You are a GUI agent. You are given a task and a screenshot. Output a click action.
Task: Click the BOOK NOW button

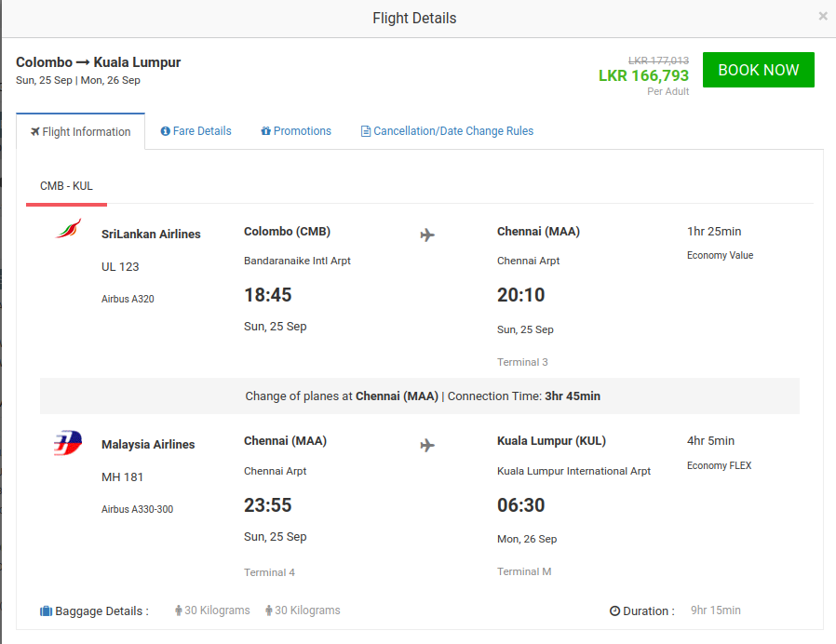[758, 70]
